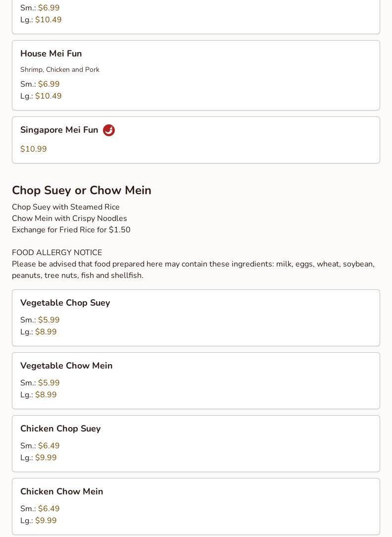Pick Vegetable Chop Suey small $5.99 option

(x=49, y=320)
